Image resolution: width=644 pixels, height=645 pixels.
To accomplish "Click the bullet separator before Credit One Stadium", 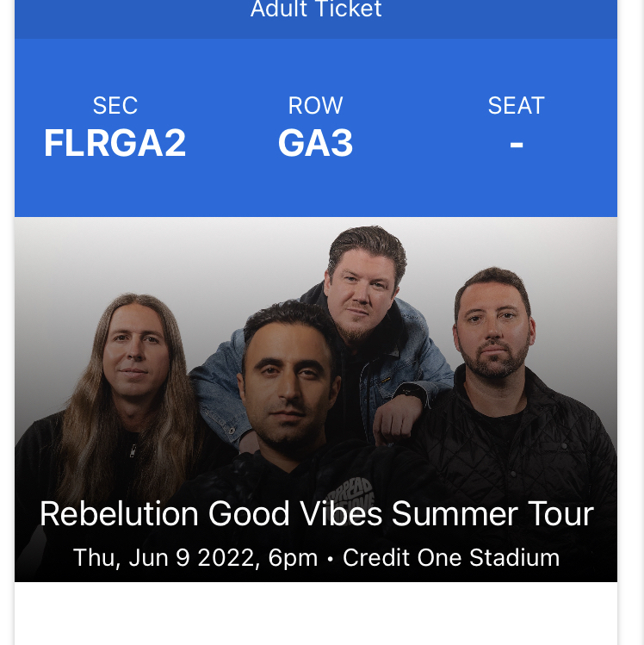I will (330, 560).
